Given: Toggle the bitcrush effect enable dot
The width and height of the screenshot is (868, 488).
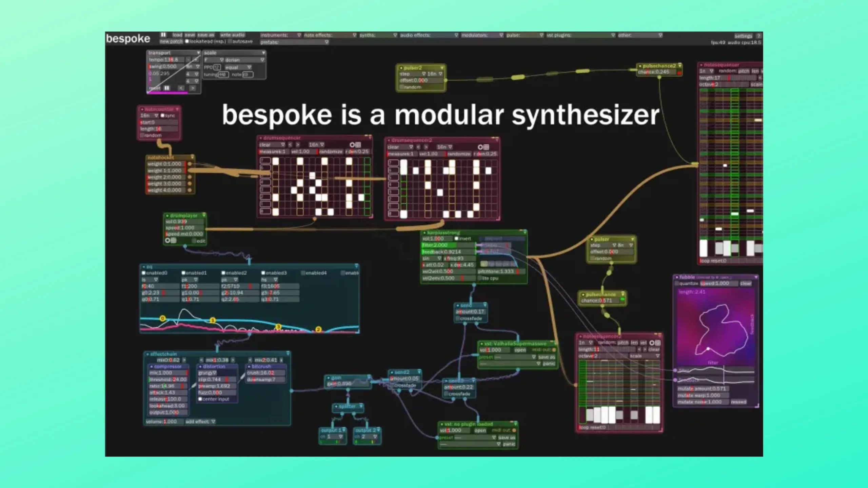Looking at the screenshot, I should [249, 367].
